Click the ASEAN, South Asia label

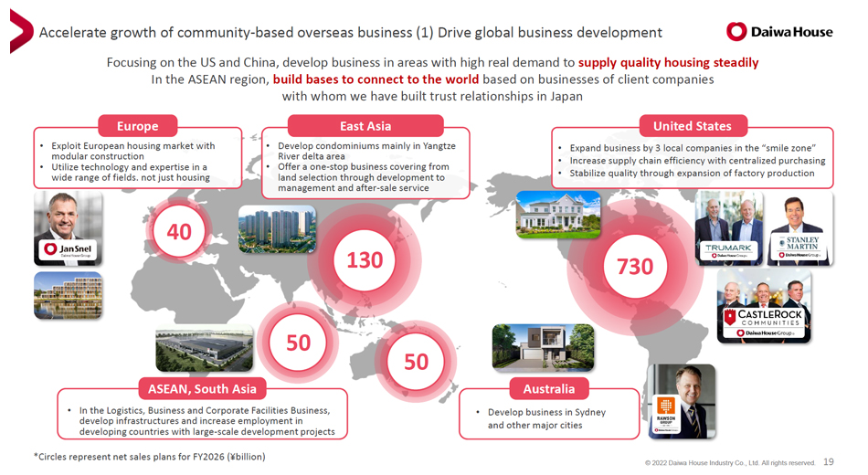[202, 388]
